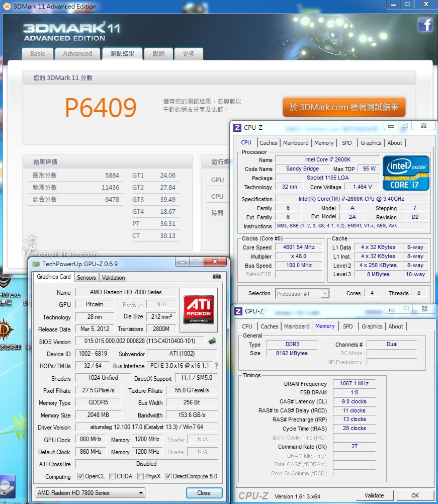Screen dimensions: 438x504
Task: Click the GPU-Z title bar icon
Action: [x=36, y=264]
